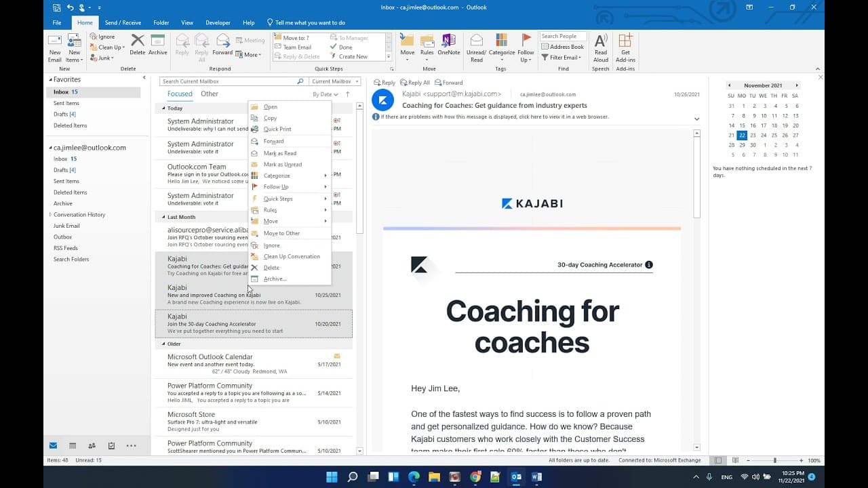868x488 pixels.
Task: Expand the Junk ribbon dropdown
Action: [101, 58]
